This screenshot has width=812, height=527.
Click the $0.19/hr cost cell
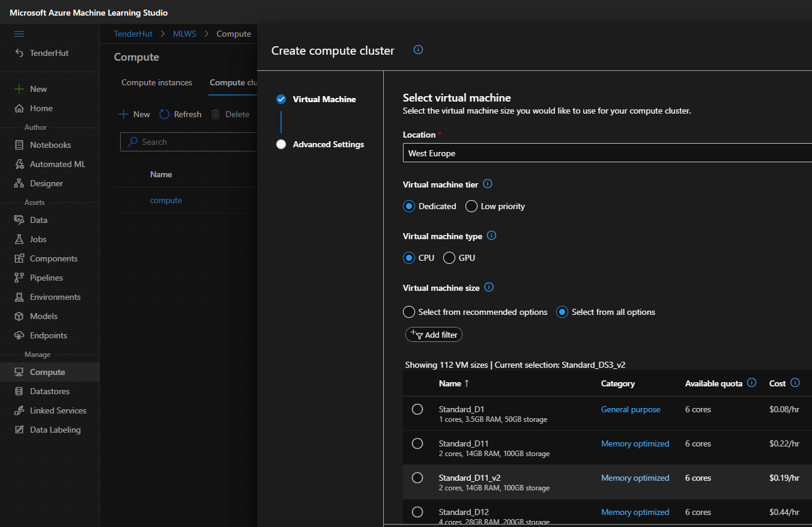pyautogui.click(x=784, y=478)
